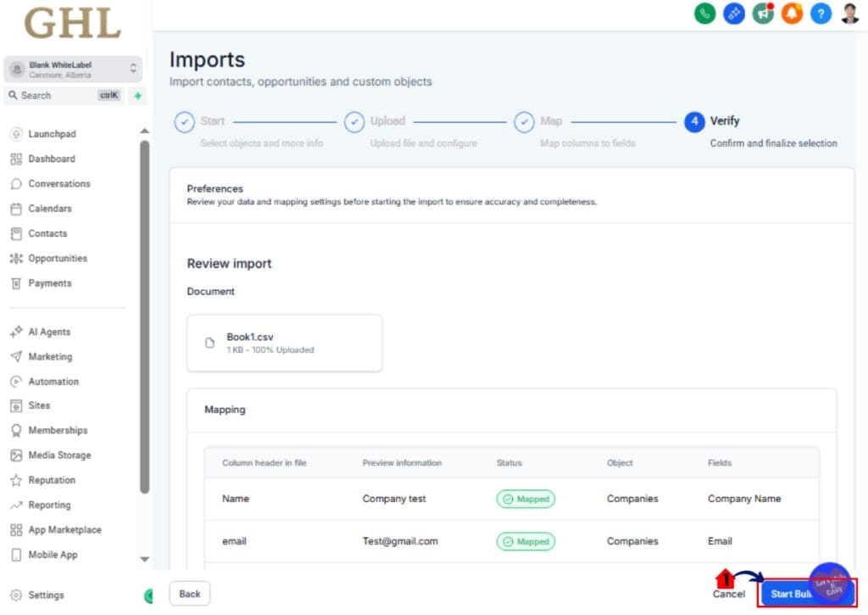Toggle the green switch beside Settings
Screen dimensions: 868x615
click(x=150, y=595)
